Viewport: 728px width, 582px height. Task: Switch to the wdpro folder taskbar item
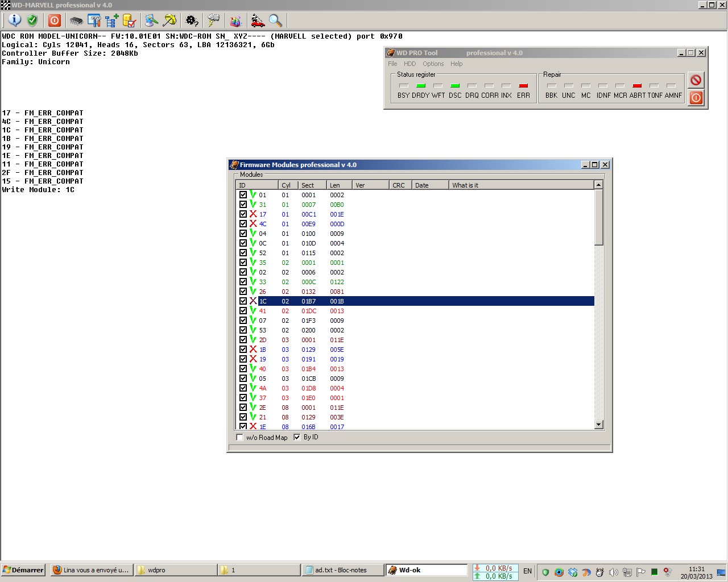pyautogui.click(x=176, y=570)
